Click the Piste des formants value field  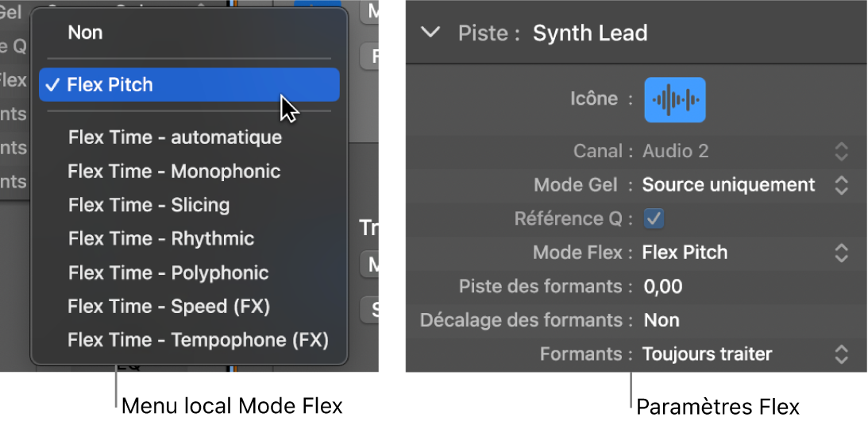pos(663,287)
